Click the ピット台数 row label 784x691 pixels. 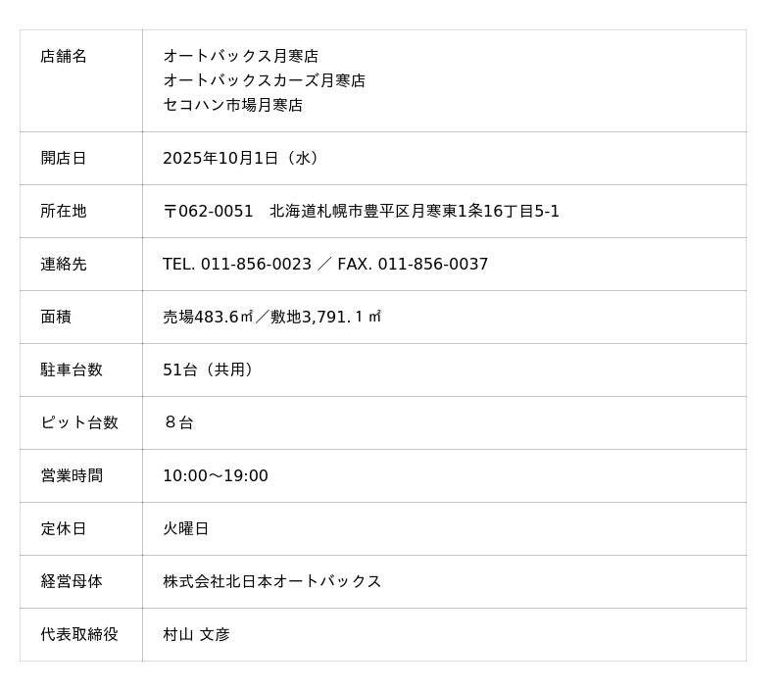point(79,423)
